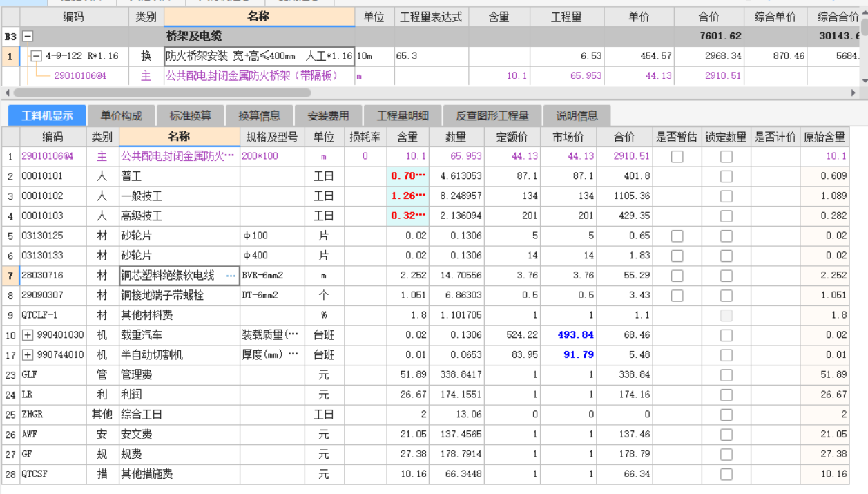The width and height of the screenshot is (868, 494).
Task: Select the 载重汽车 market price 493.84
Action: pyautogui.click(x=569, y=335)
